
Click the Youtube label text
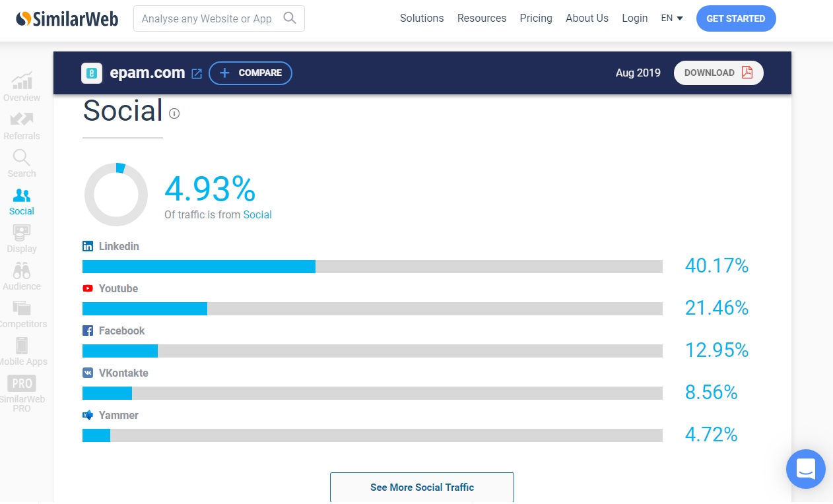pyautogui.click(x=118, y=288)
